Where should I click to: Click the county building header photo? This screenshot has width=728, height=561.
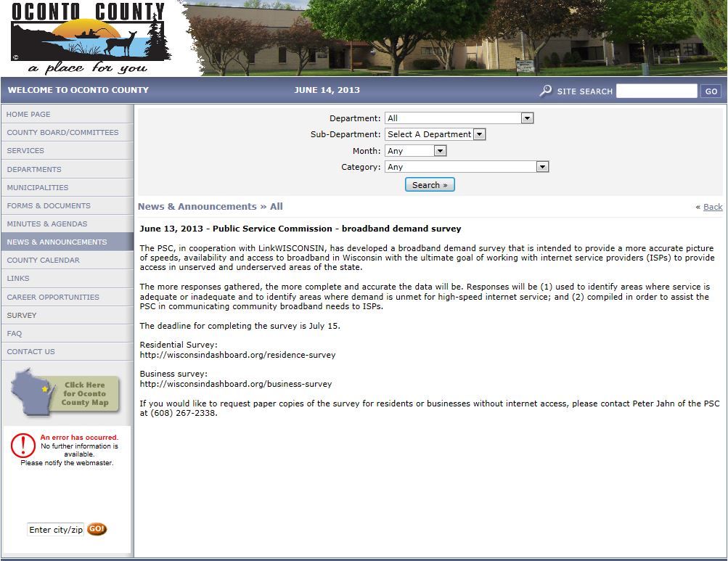pos(455,38)
